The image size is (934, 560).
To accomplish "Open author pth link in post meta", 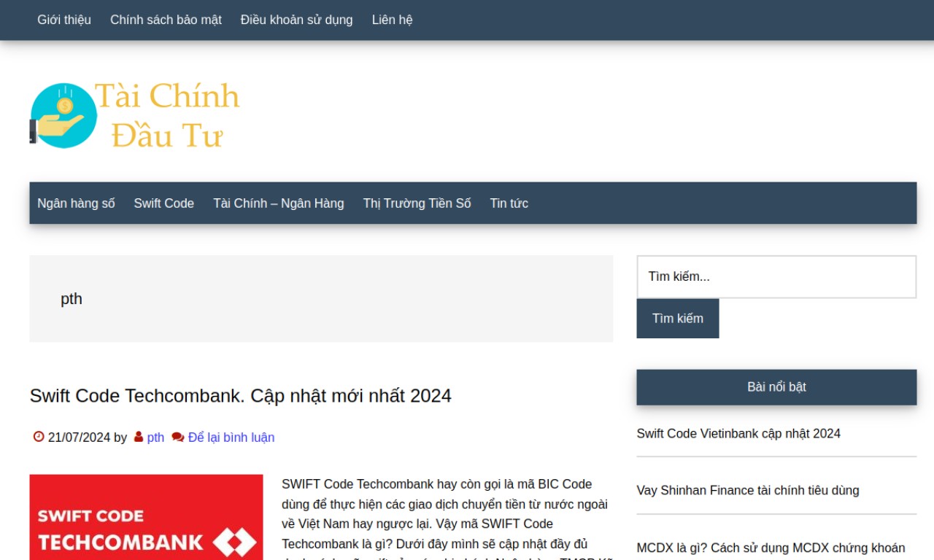I will coord(155,437).
